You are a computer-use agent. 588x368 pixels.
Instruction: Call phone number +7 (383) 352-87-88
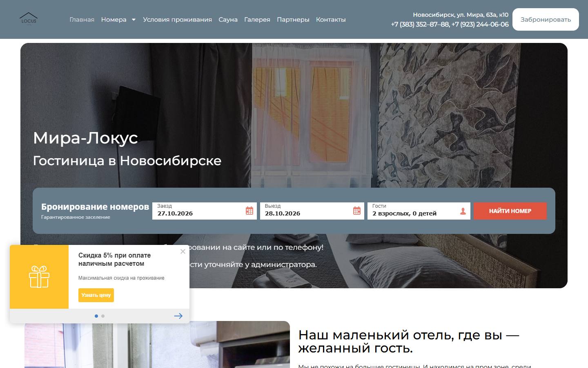click(420, 25)
